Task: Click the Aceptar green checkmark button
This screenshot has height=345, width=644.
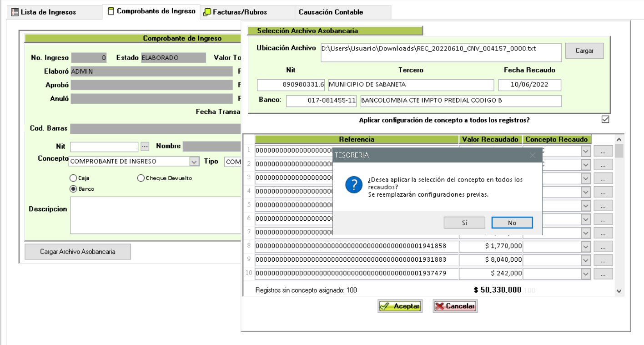Action: [400, 306]
